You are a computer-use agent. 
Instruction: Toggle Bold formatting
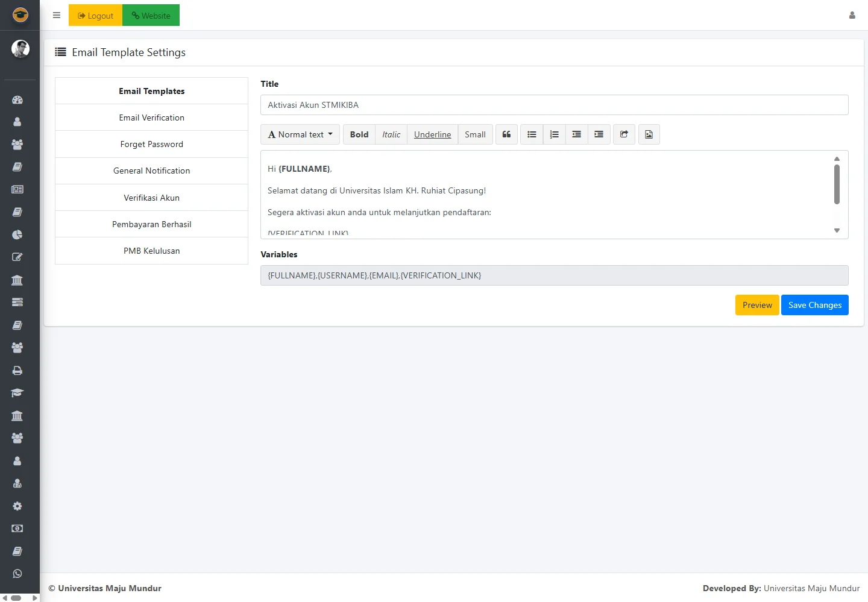coord(359,134)
